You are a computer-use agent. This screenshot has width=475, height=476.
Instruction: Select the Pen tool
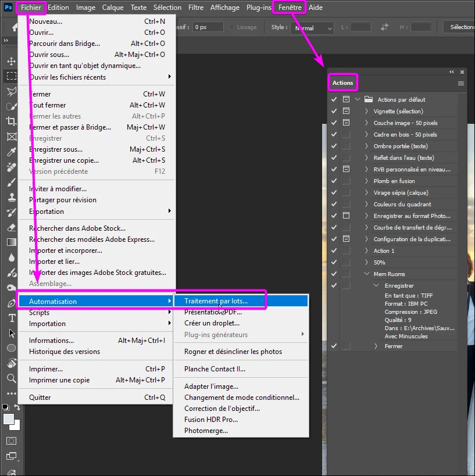coord(11,303)
